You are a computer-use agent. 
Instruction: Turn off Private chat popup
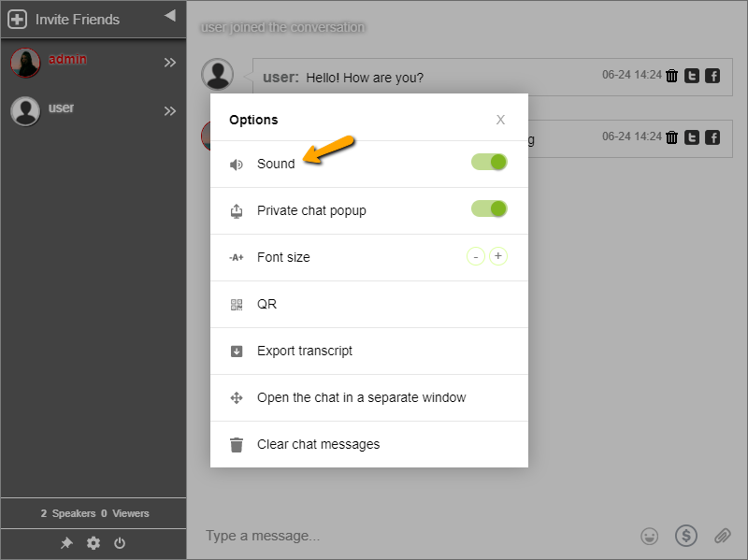[487, 209]
